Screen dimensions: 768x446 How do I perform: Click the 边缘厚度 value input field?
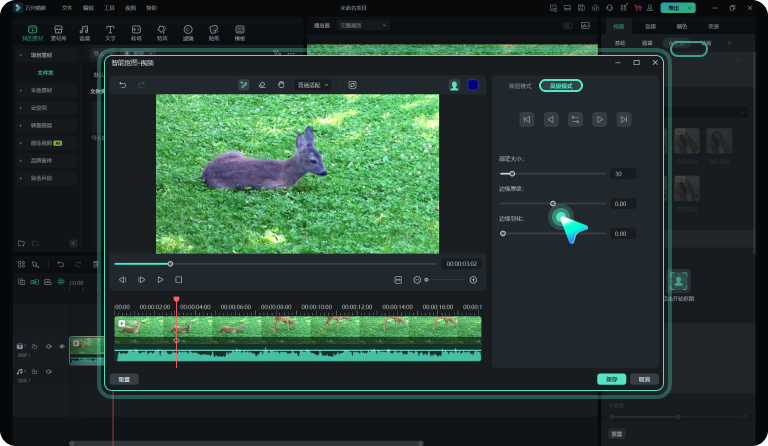pyautogui.click(x=622, y=203)
